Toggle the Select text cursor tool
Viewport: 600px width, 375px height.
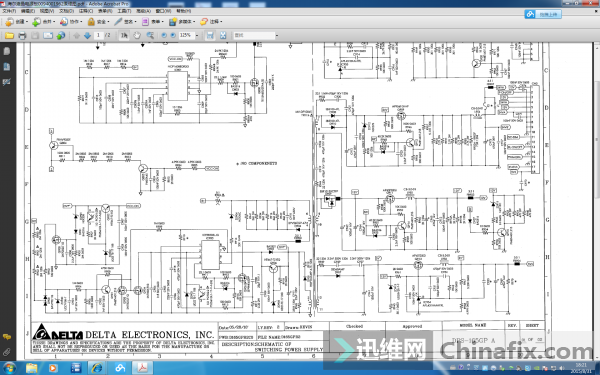(x=124, y=36)
